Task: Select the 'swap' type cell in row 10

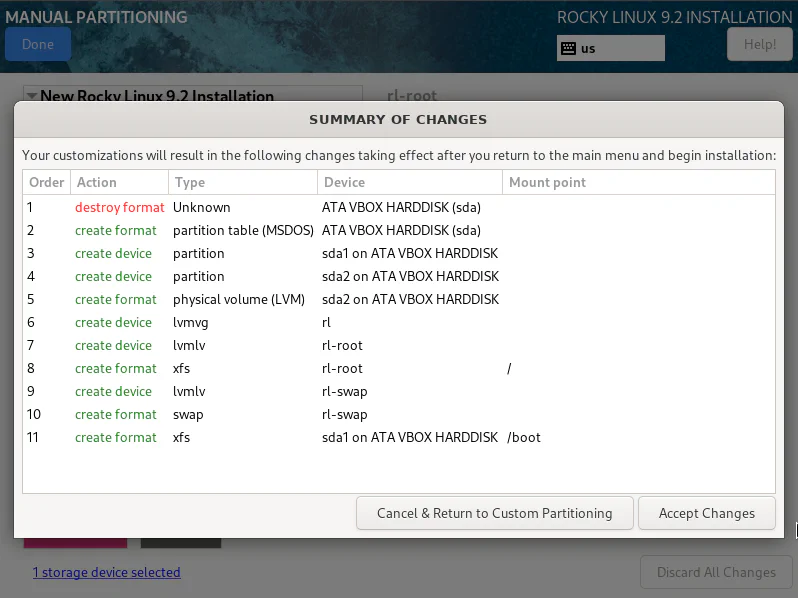Action: 188,415
